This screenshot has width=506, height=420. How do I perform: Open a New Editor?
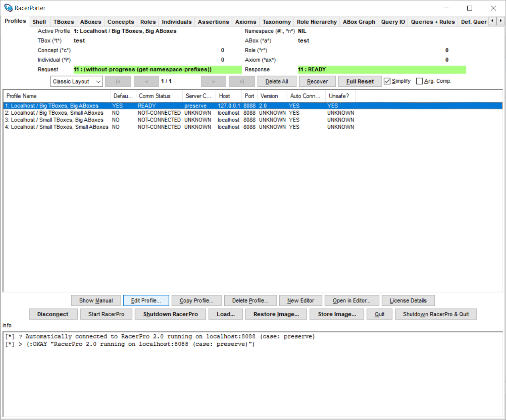point(301,300)
